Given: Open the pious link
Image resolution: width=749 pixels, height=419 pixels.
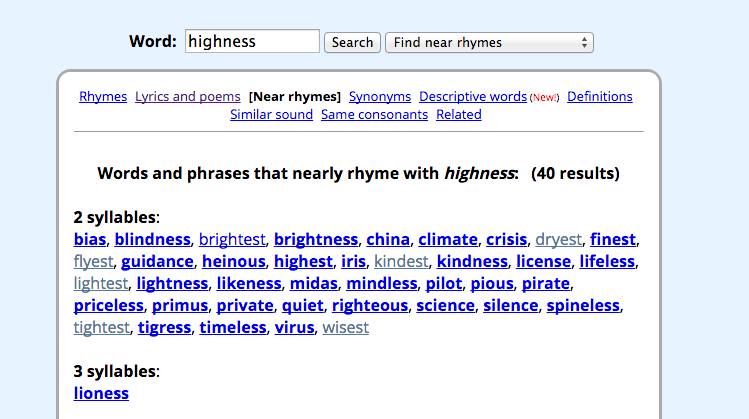Looking at the screenshot, I should pyautogui.click(x=492, y=283).
